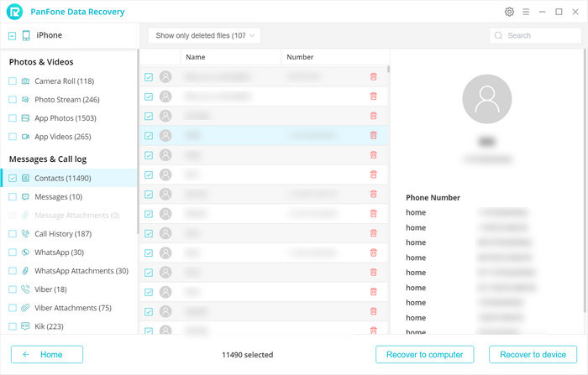Click the WhatsApp Attachments paperclip icon
This screenshot has height=375, width=588.
[x=25, y=270]
